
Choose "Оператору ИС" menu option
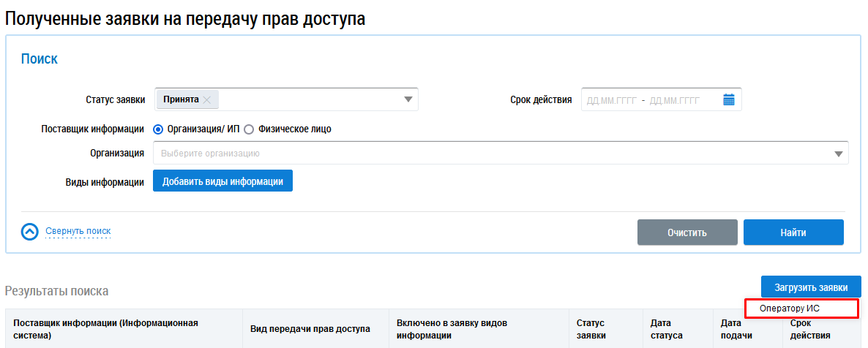[801, 309]
